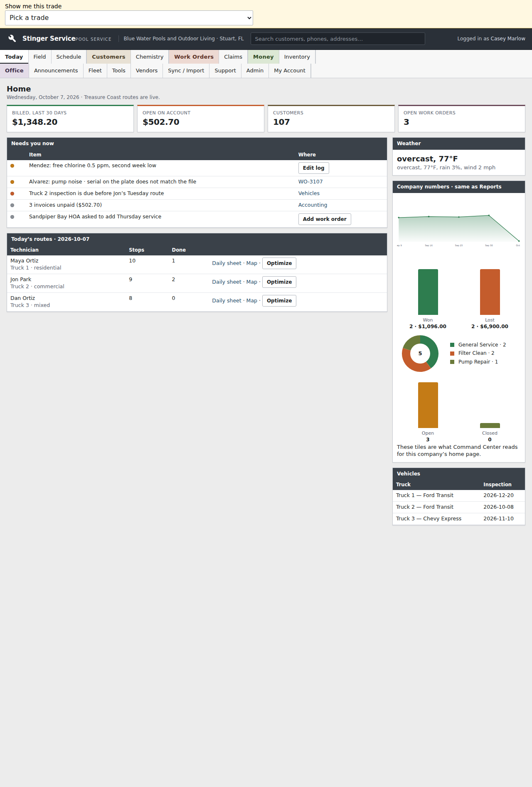Click the Billed last 30 days tile

70,119
